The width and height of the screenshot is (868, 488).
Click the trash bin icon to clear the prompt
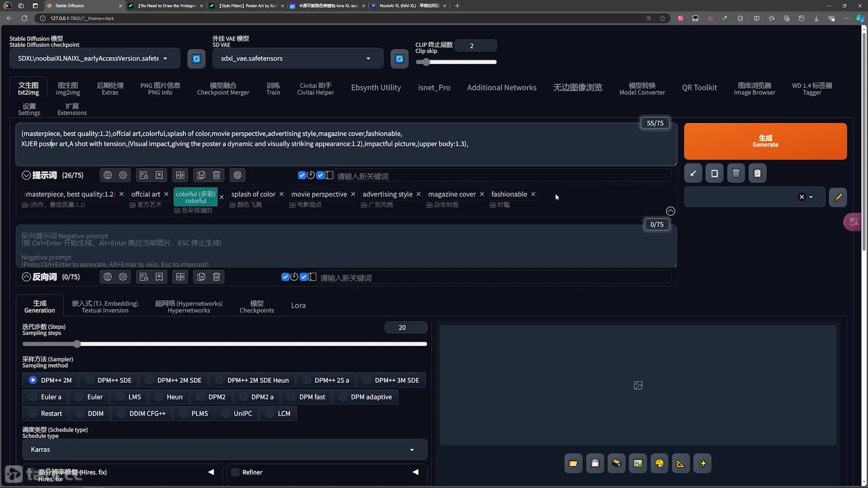pos(736,173)
